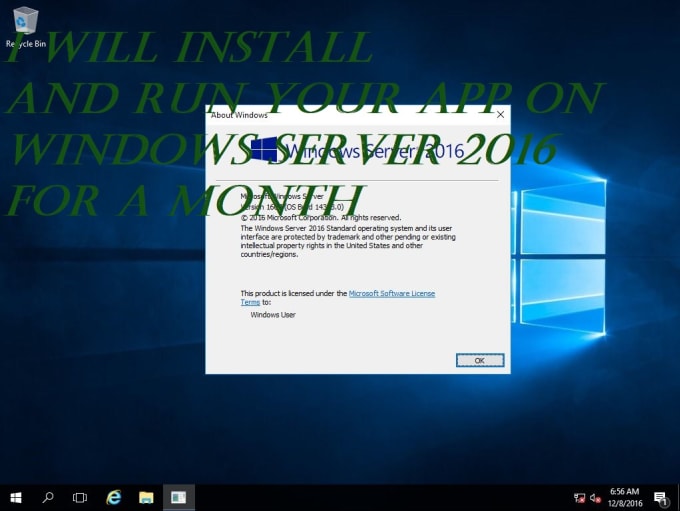This screenshot has width=680, height=511.
Task: Click the 'Windows User' licensee text
Action: (x=273, y=315)
